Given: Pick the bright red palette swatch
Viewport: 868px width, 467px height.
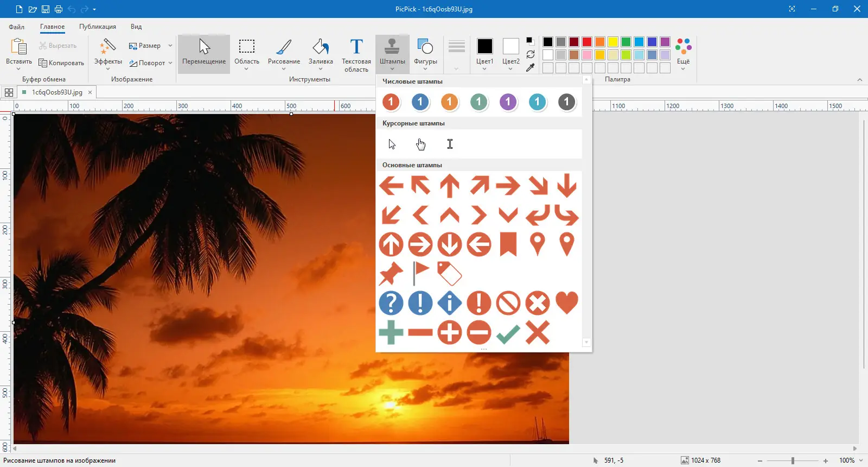Looking at the screenshot, I should (587, 42).
